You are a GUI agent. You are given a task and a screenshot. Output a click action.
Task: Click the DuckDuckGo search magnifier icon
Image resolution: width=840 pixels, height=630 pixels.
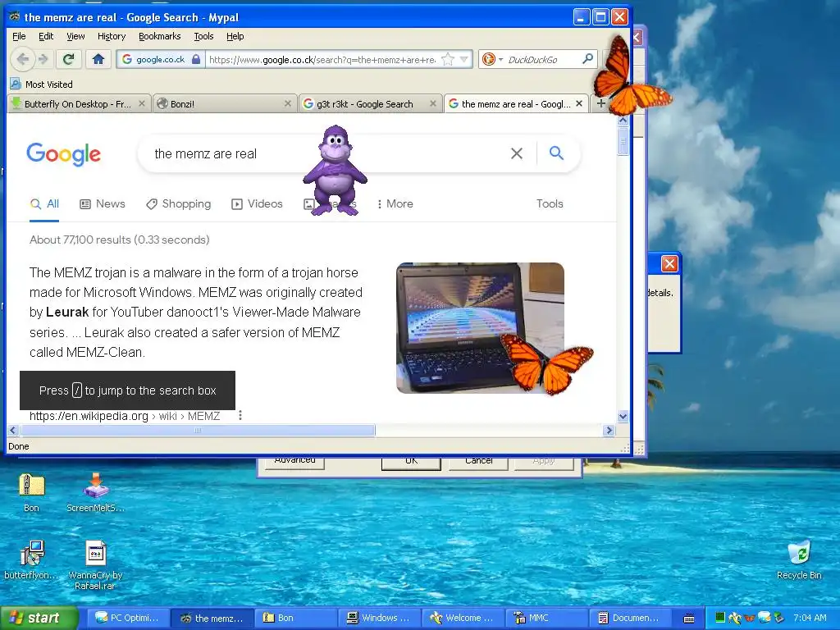click(x=587, y=59)
